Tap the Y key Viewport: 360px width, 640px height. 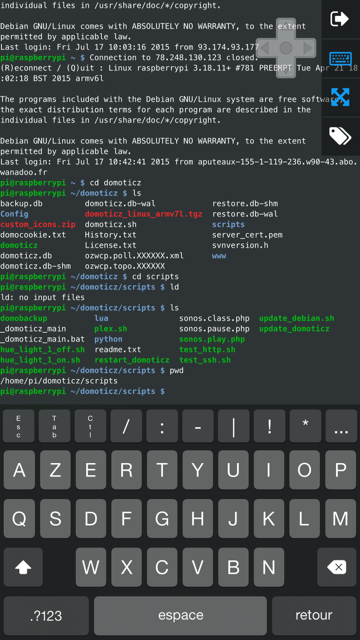point(198,470)
